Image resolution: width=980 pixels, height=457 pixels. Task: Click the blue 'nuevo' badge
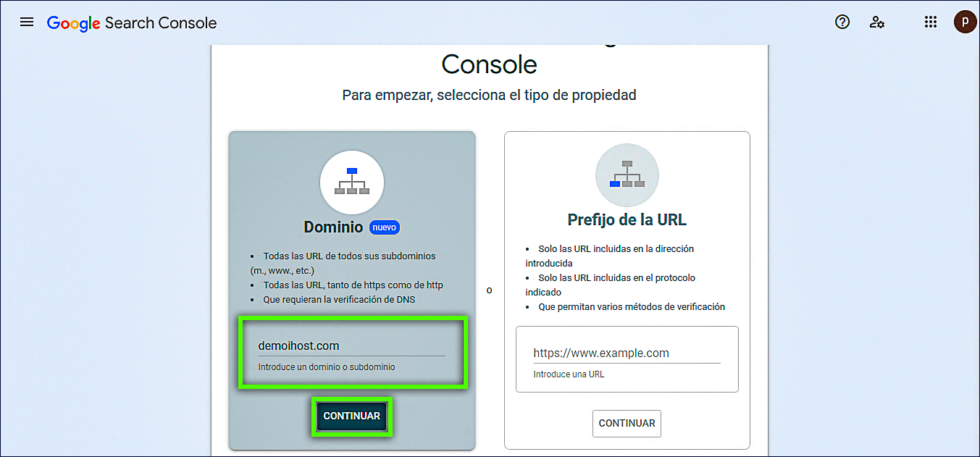tap(385, 227)
